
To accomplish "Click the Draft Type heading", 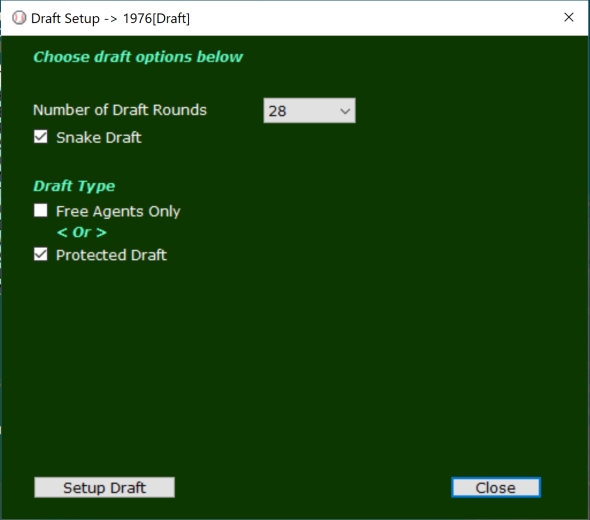I will 74,186.
